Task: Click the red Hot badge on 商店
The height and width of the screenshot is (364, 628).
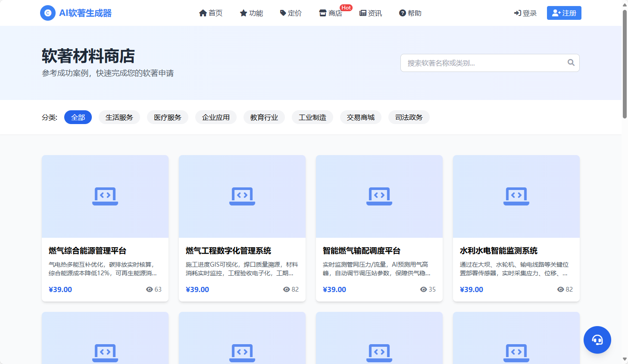Action: click(346, 8)
